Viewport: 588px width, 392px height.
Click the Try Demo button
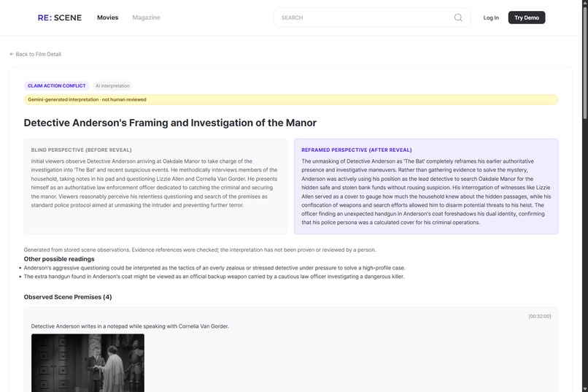click(527, 18)
